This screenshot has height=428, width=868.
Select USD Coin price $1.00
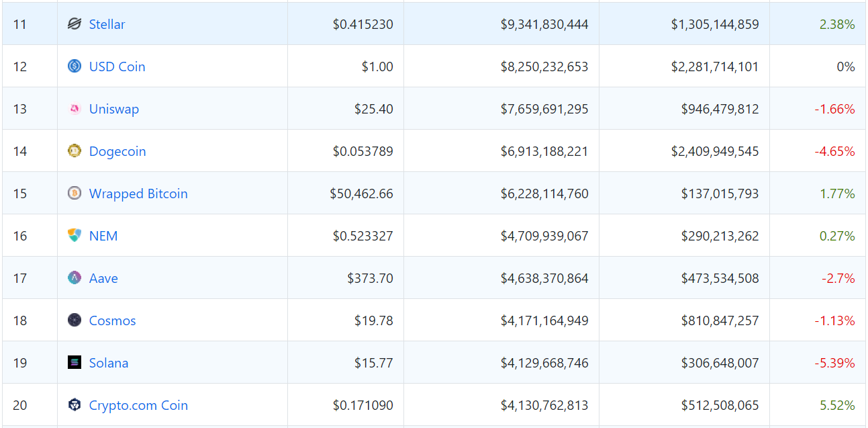(x=377, y=67)
